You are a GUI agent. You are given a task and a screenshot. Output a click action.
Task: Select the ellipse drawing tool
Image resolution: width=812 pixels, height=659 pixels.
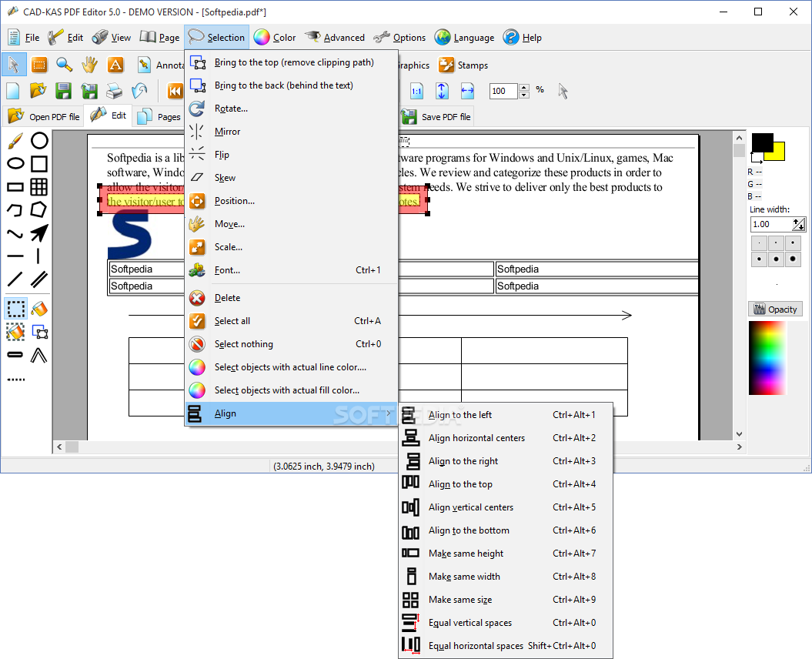(x=15, y=164)
